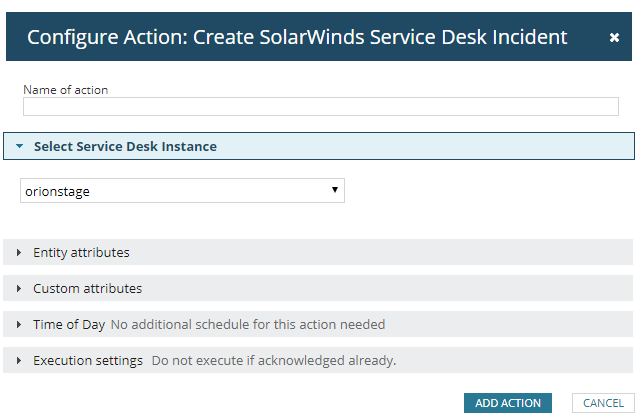This screenshot has width=644, height=416.
Task: Click the Select Service Desk Instance header
Action: coord(125,146)
